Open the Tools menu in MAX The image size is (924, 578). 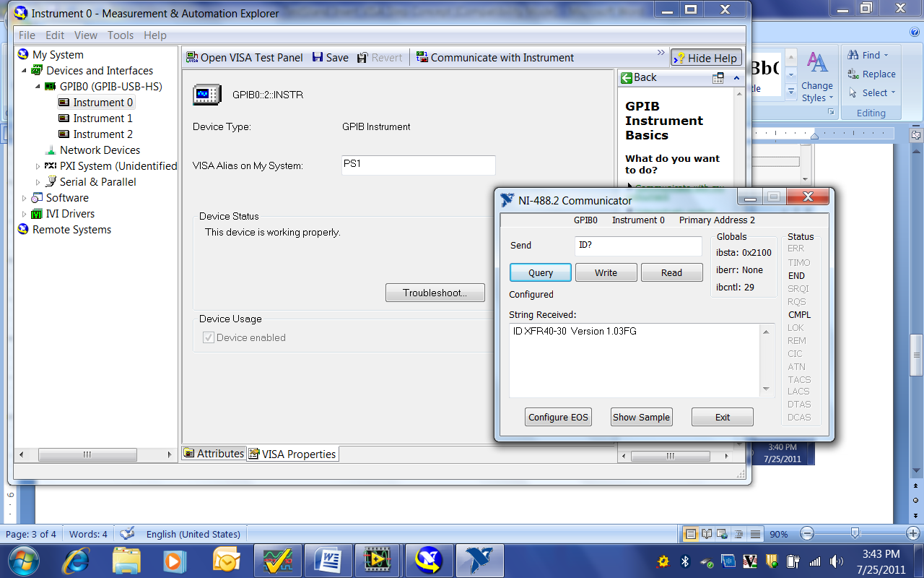click(x=121, y=35)
